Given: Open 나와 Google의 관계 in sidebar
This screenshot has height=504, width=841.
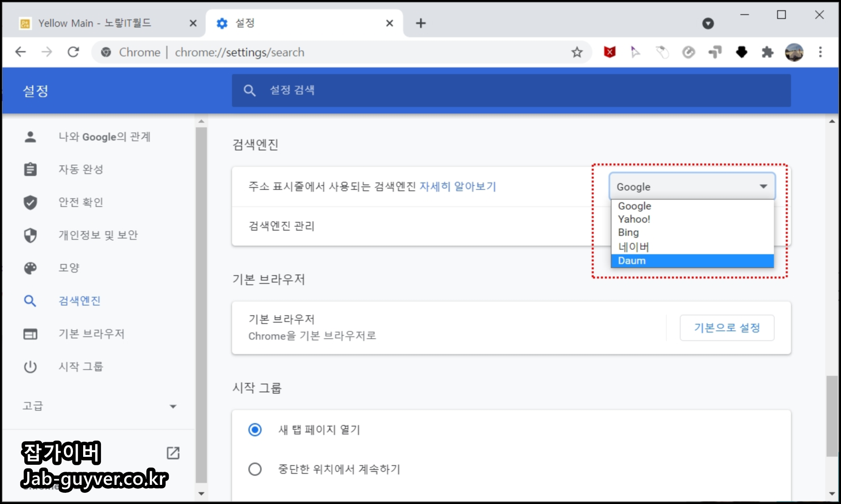Looking at the screenshot, I should tap(105, 137).
